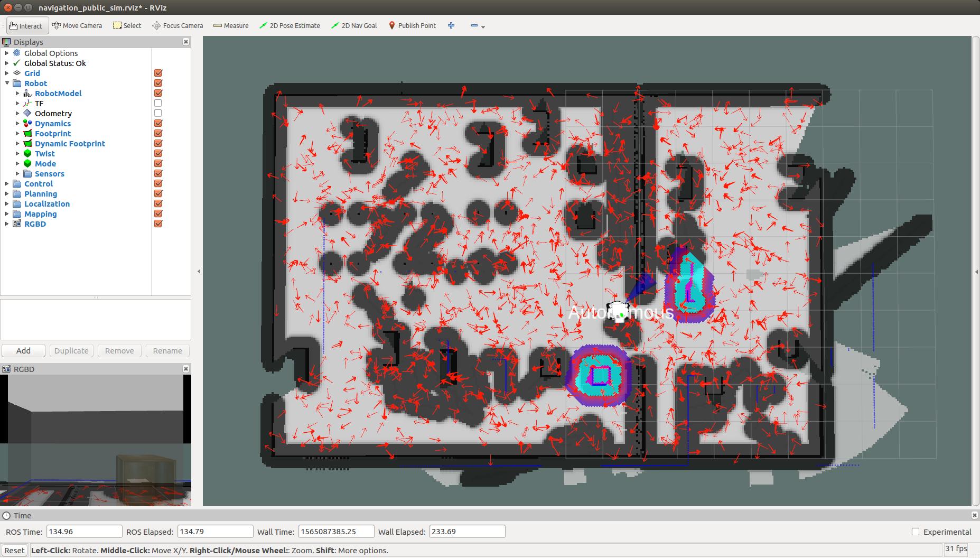Enable the TF display checkbox

point(158,103)
